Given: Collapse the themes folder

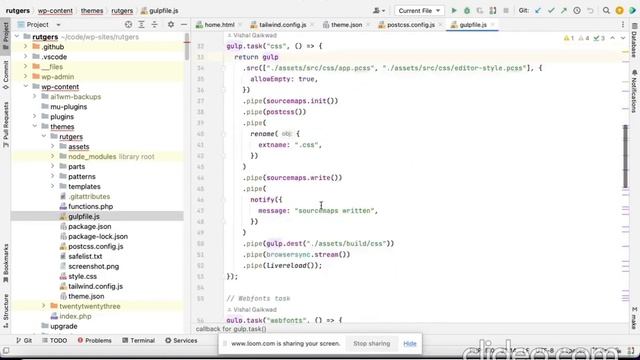Looking at the screenshot, I should (35, 127).
